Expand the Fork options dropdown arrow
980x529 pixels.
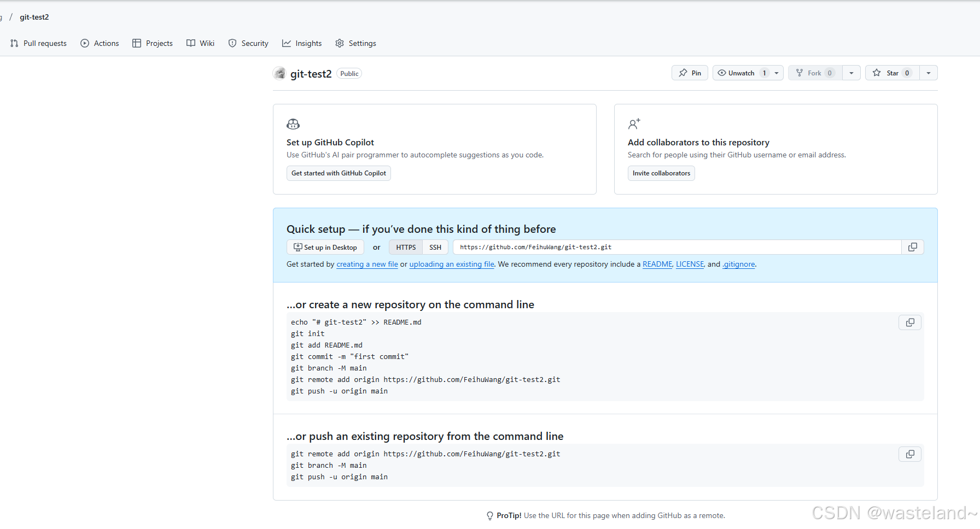[851, 73]
